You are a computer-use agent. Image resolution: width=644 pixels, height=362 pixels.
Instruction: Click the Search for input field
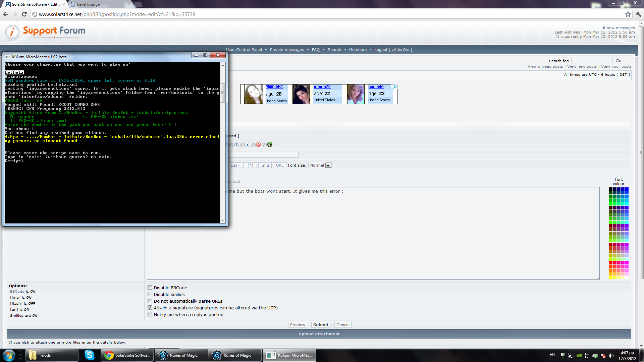click(591, 61)
